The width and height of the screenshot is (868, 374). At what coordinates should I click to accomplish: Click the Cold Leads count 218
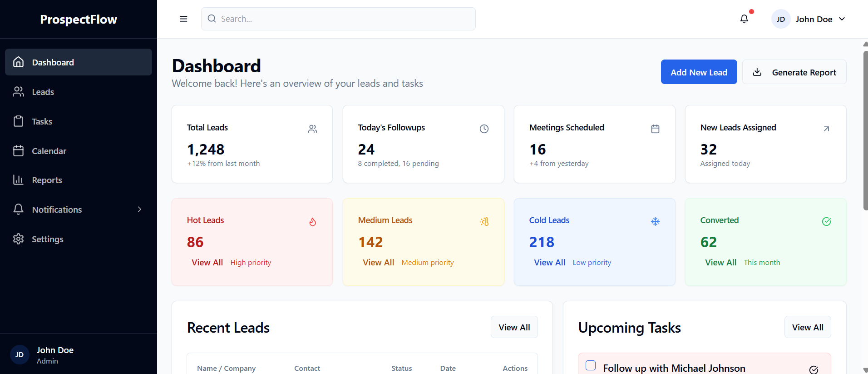542,242
